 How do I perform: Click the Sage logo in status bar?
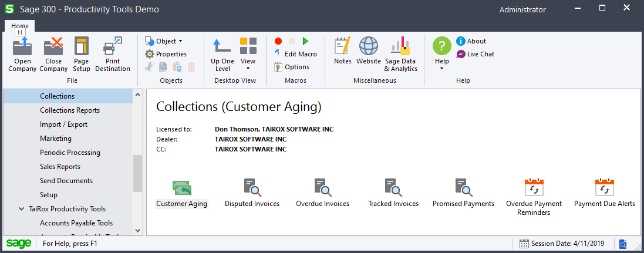(18, 243)
